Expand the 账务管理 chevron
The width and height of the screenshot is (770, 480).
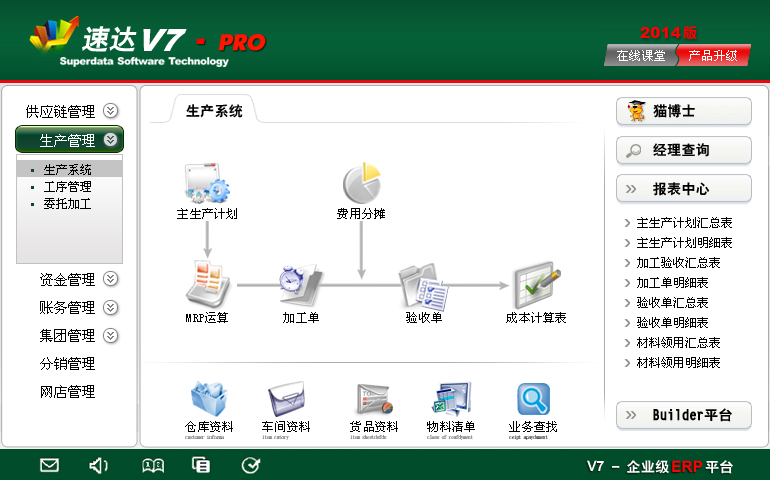(x=110, y=308)
